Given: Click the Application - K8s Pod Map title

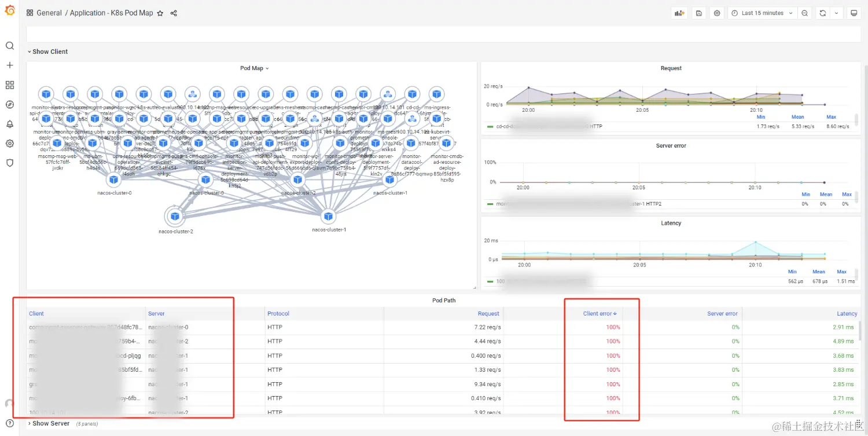Looking at the screenshot, I should coord(111,13).
